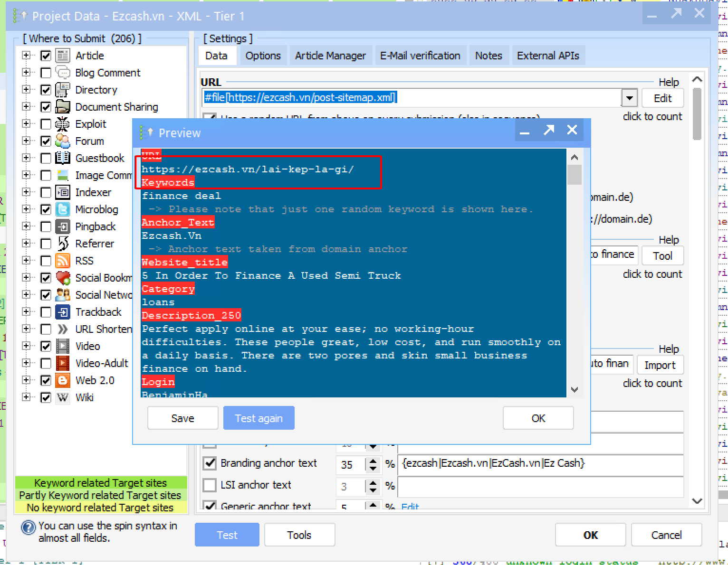This screenshot has height=565, width=728.
Task: Click the Video film icon
Action: coord(63,346)
